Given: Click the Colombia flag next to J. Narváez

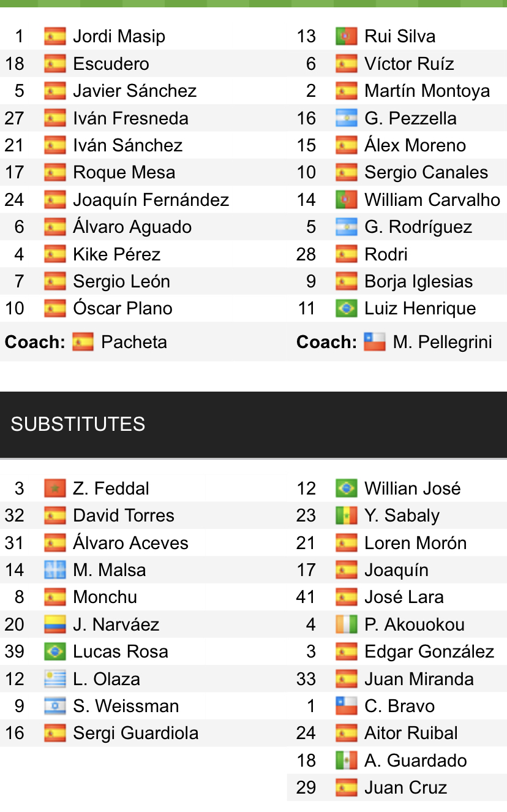Looking at the screenshot, I should 55,624.
